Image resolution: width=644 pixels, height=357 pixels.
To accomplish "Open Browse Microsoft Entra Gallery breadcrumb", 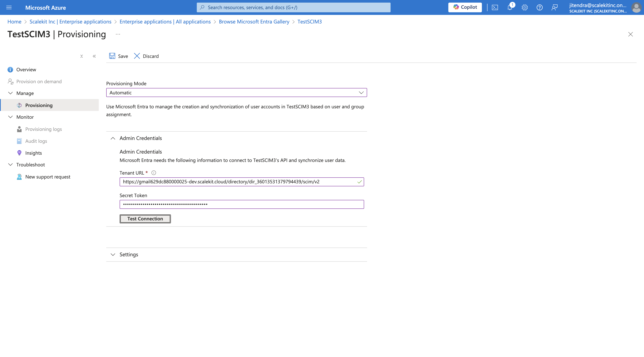I will (x=254, y=22).
